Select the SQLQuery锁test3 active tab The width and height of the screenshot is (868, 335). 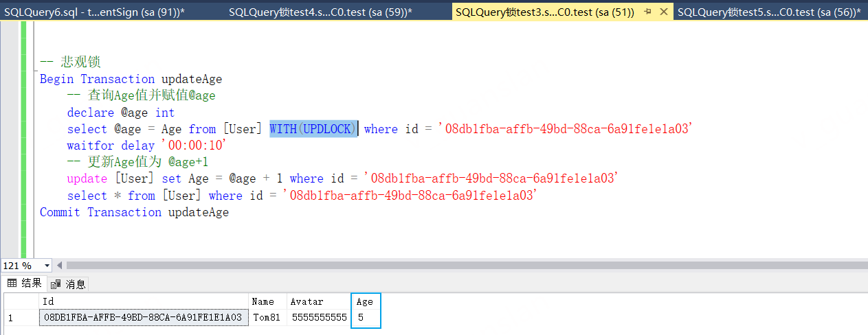point(544,12)
